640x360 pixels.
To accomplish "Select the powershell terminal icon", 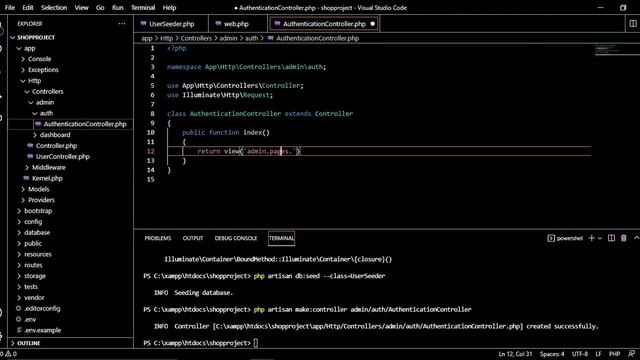I will coord(551,238).
